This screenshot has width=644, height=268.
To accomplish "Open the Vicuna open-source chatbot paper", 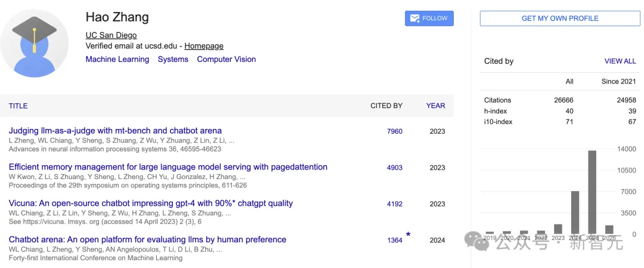I will (151, 204).
